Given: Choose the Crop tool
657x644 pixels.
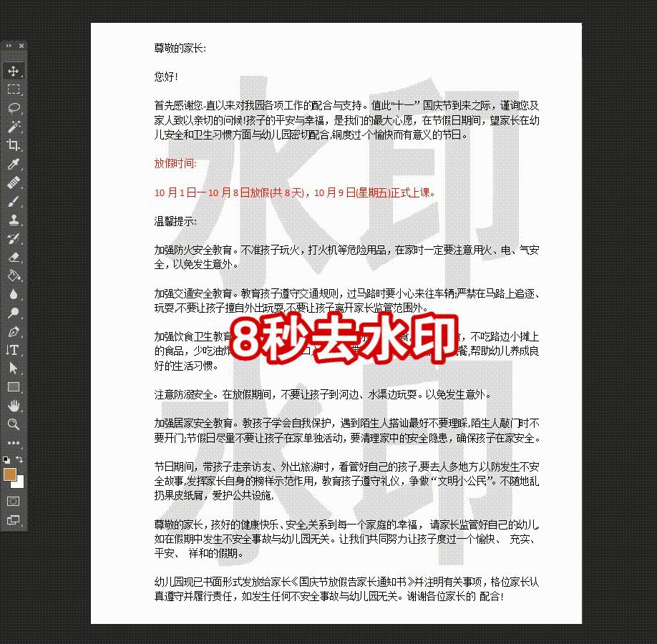Looking at the screenshot, I should (13, 145).
